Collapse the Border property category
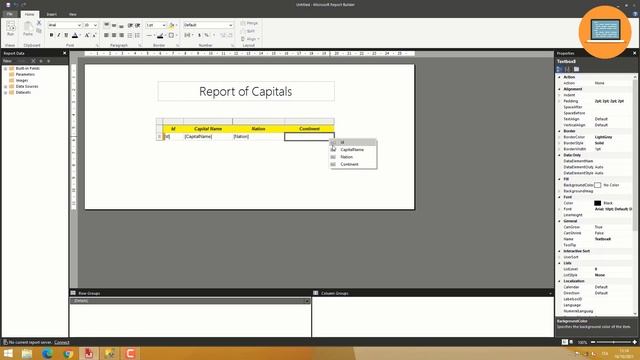Screen dimensions: 640x360 [x=560, y=131]
